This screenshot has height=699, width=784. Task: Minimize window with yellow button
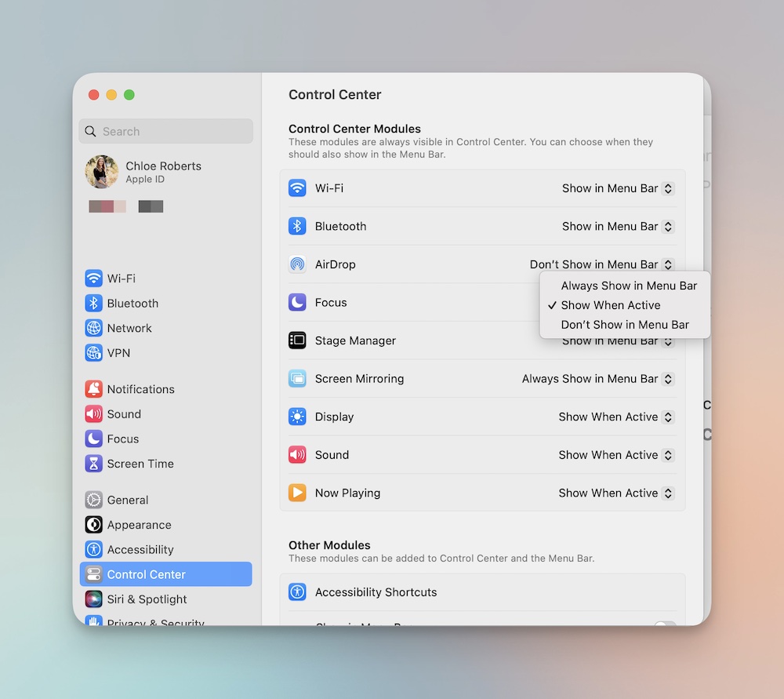pos(111,95)
